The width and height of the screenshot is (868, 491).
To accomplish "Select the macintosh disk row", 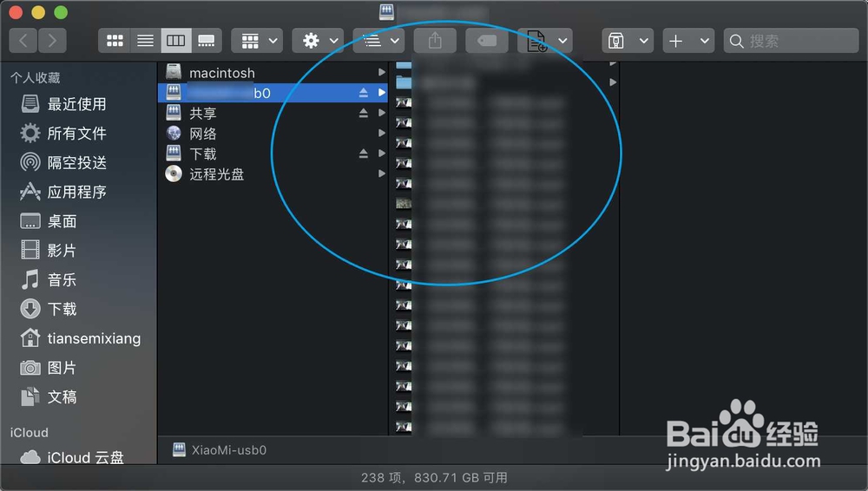I will [x=273, y=73].
